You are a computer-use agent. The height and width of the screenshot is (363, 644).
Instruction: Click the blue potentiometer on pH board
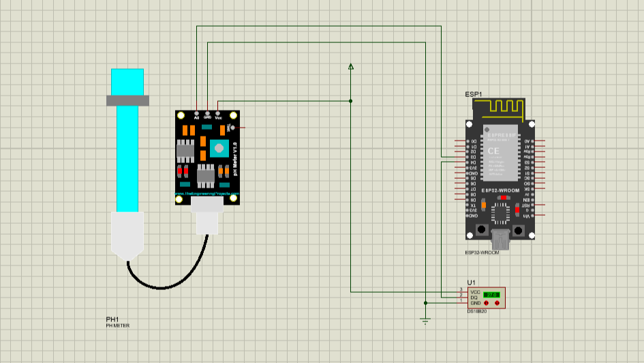tap(219, 148)
